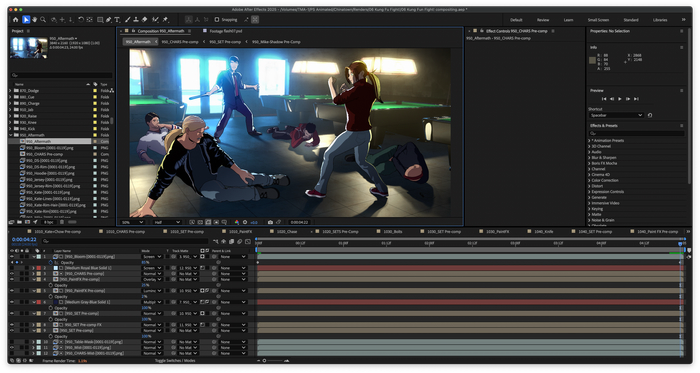
Task: Open the Effects & Presets panel menu
Action: coord(681,126)
